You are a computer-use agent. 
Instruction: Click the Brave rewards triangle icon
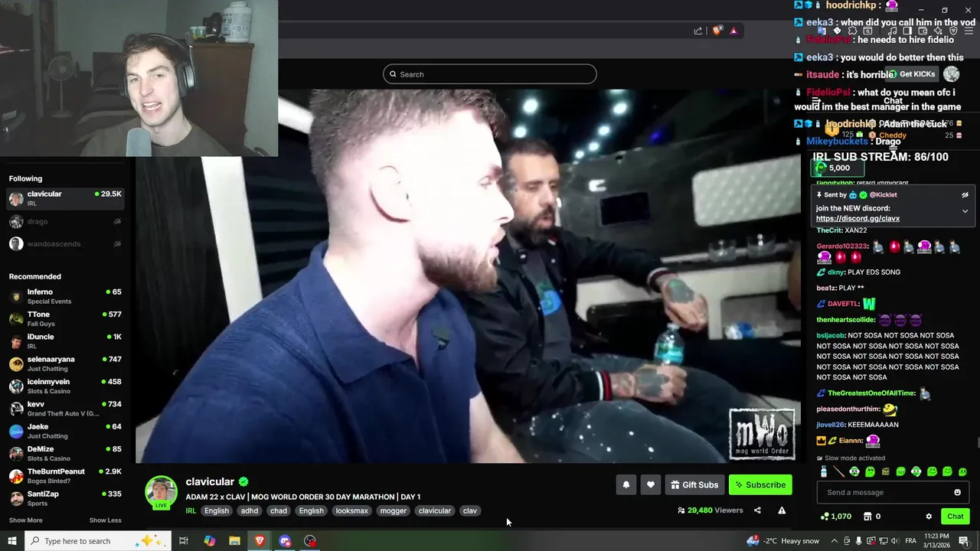733,31
